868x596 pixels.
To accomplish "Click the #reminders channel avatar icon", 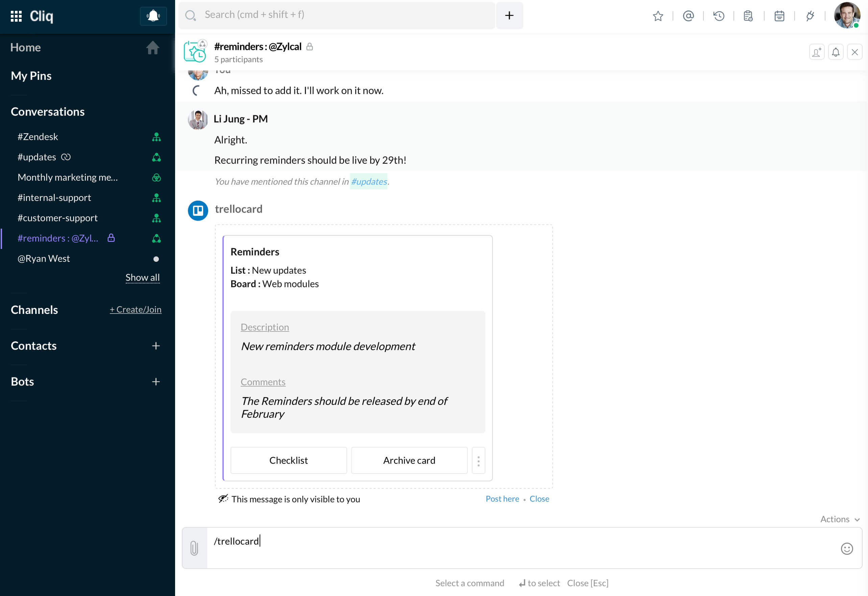I will coord(195,51).
